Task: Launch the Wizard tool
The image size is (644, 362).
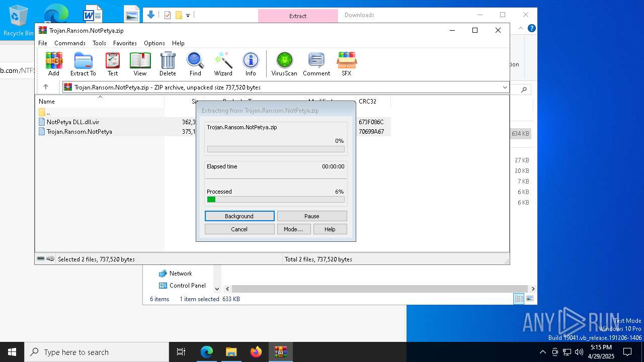Action: pyautogui.click(x=223, y=64)
